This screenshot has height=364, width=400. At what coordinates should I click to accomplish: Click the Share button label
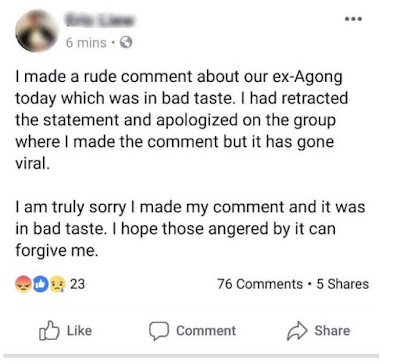332,331
